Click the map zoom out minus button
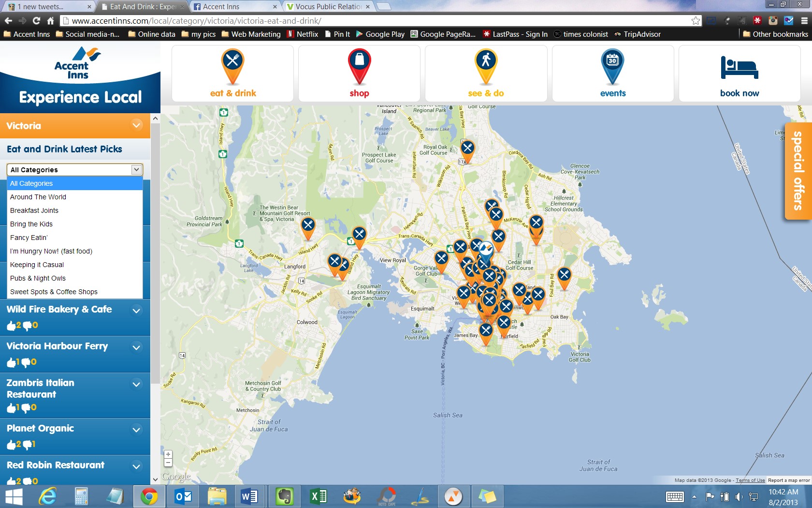The image size is (812, 508). [x=168, y=463]
